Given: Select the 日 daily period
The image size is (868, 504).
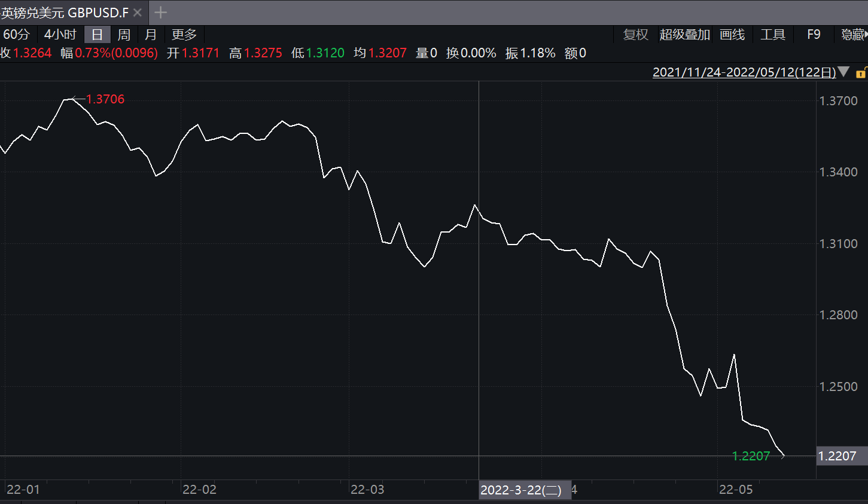Looking at the screenshot, I should (x=98, y=35).
